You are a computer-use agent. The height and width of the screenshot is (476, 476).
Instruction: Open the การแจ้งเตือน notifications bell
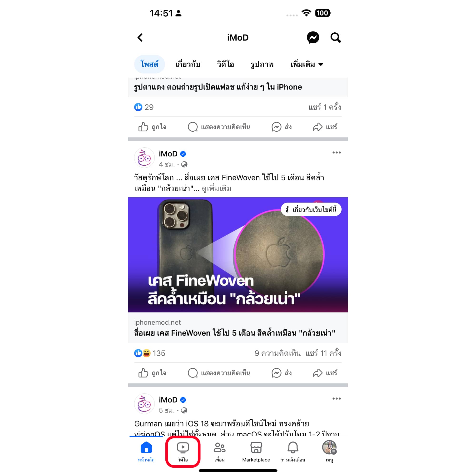pos(293,452)
